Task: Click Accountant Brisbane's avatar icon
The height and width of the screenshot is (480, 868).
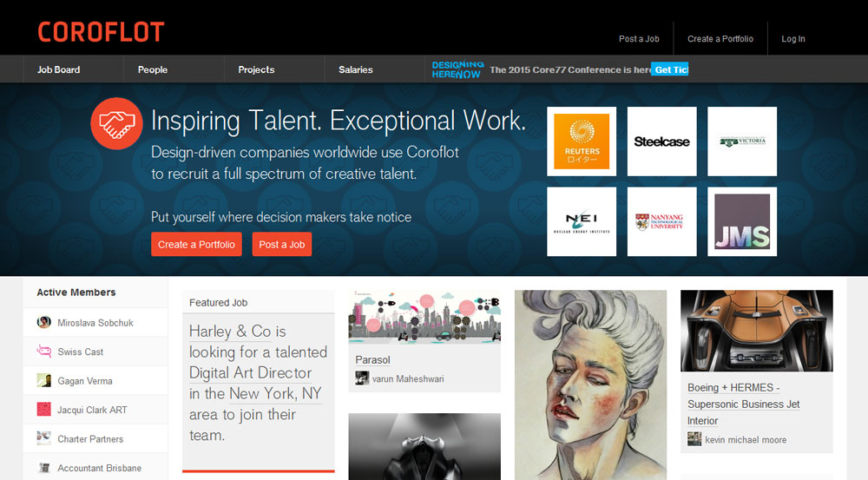Action: pyautogui.click(x=43, y=467)
